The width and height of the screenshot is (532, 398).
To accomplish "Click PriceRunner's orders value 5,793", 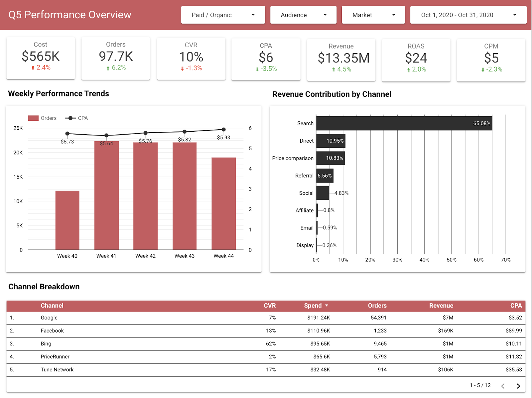I will pyautogui.click(x=380, y=357).
